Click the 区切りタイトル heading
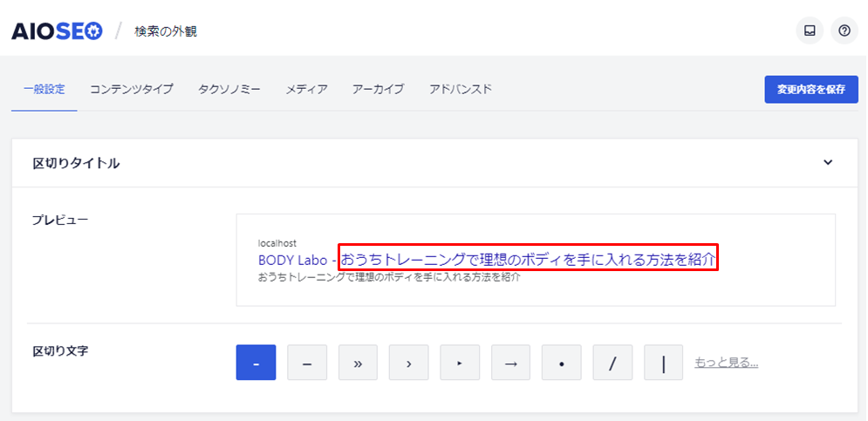This screenshot has height=421, width=868. (x=77, y=163)
